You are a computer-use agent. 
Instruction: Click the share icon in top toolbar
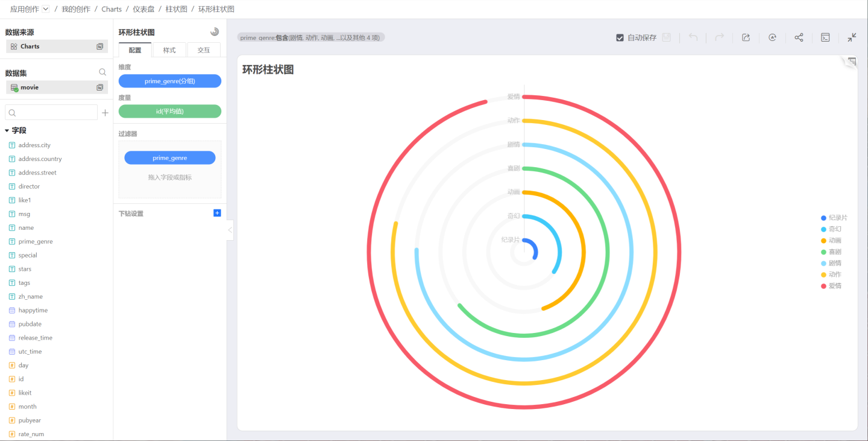click(x=799, y=37)
